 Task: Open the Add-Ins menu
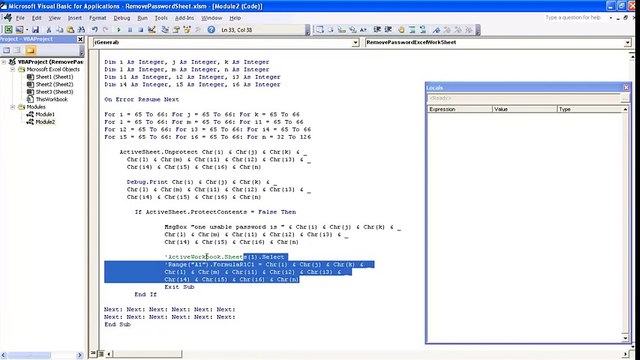click(184, 18)
